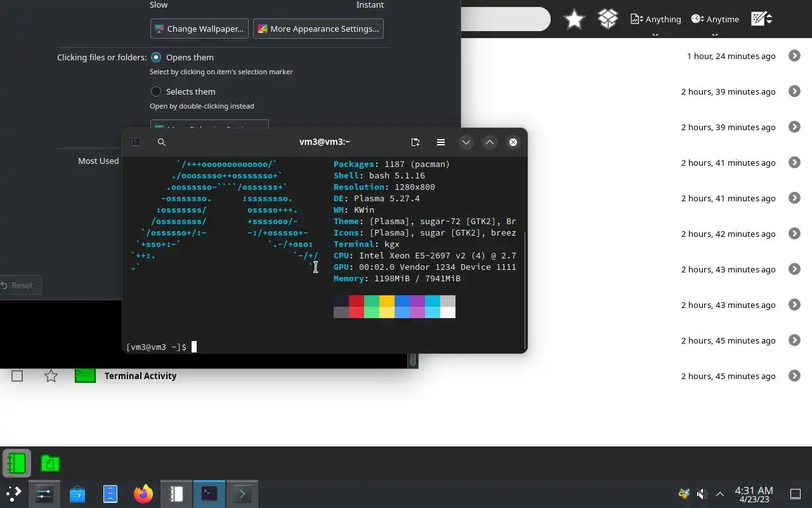Open the clock showing 4:31 AM
Viewport: 812px width, 508px height.
[754, 493]
